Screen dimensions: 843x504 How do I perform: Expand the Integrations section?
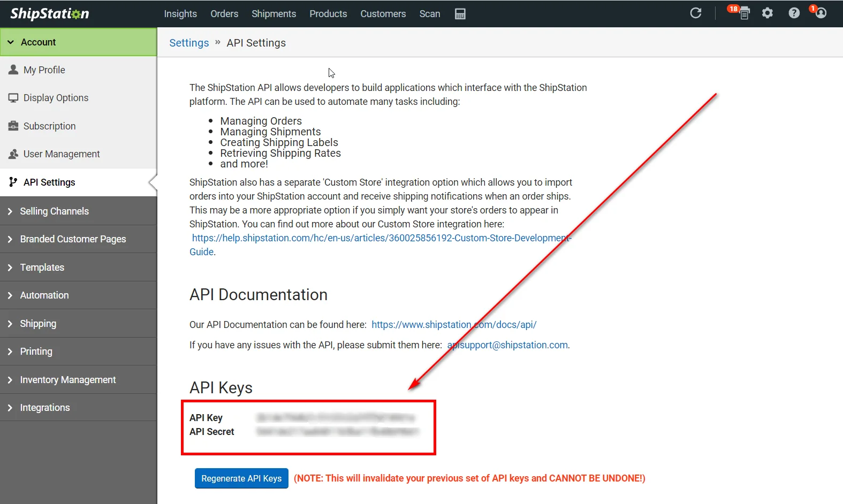pyautogui.click(x=78, y=407)
